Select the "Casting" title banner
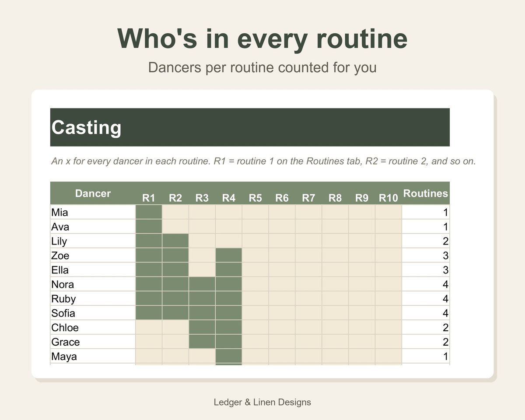525x420 pixels. click(x=250, y=127)
